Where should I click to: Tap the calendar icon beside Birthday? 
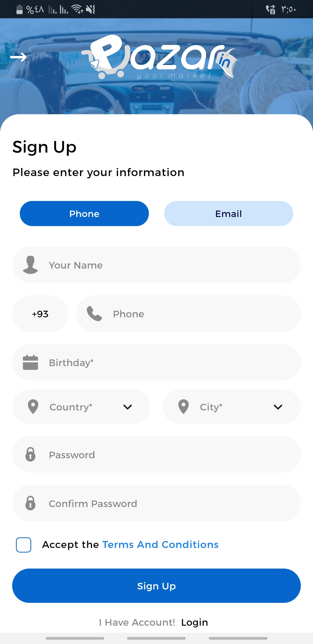(x=30, y=362)
